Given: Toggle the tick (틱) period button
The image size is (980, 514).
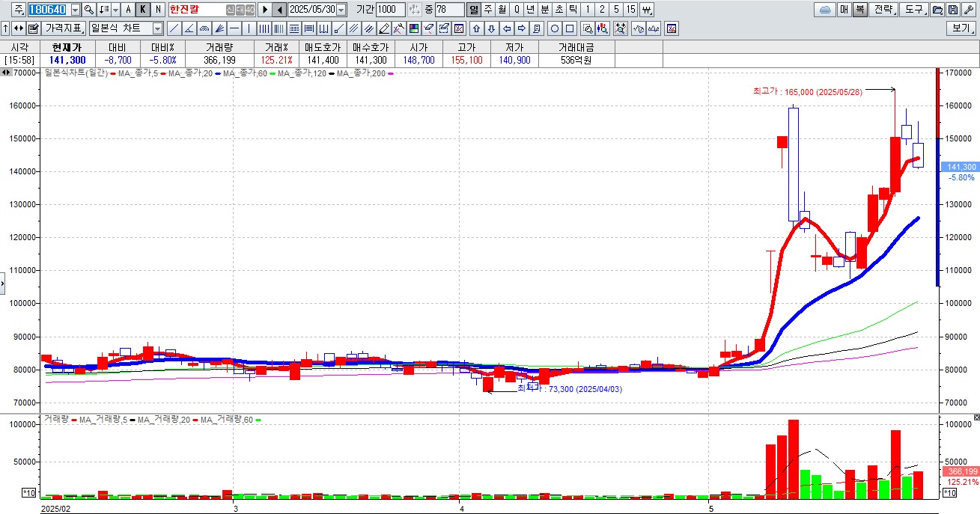Looking at the screenshot, I should pyautogui.click(x=573, y=10).
